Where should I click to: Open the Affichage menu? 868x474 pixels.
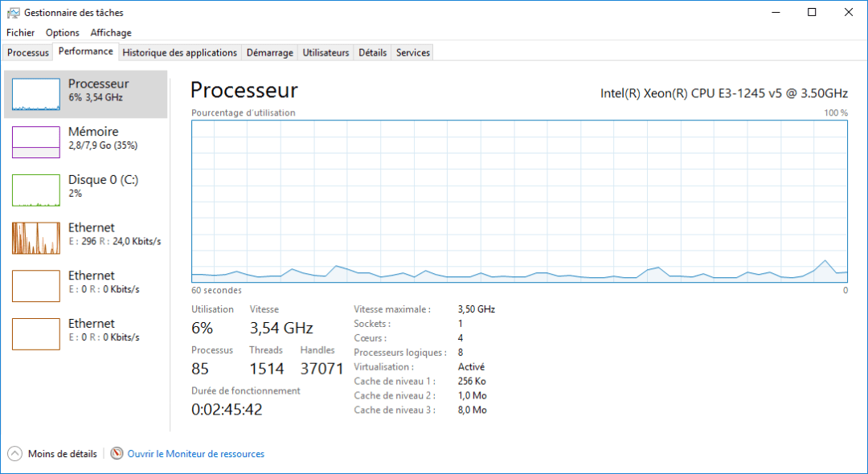(111, 33)
